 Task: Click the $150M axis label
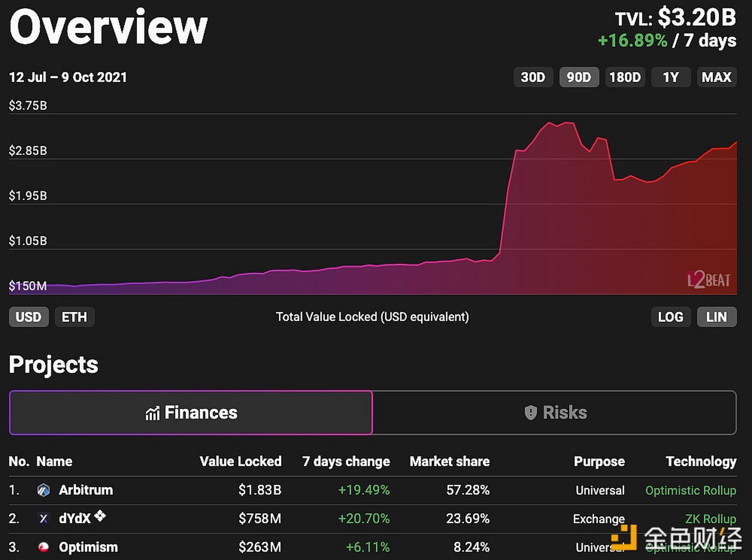pos(28,286)
